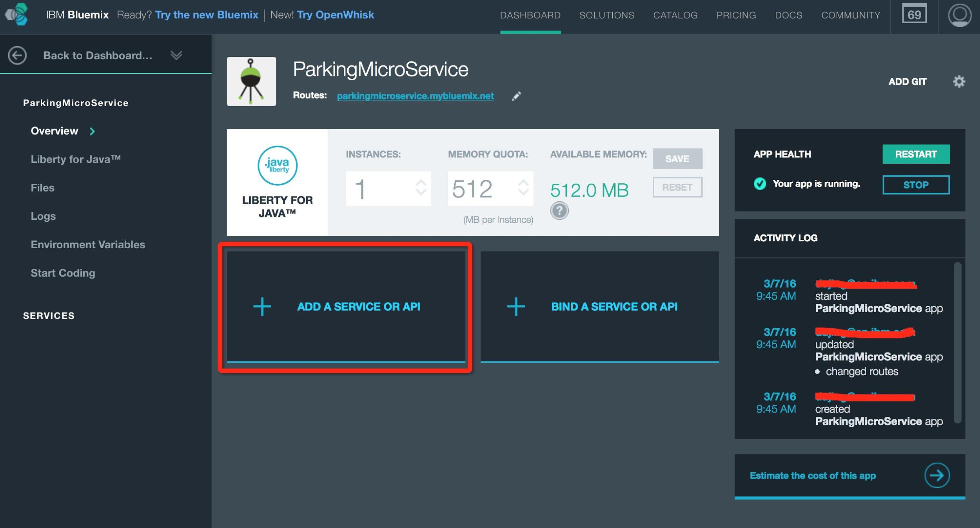
Task: Click the STOP button
Action: tap(916, 184)
